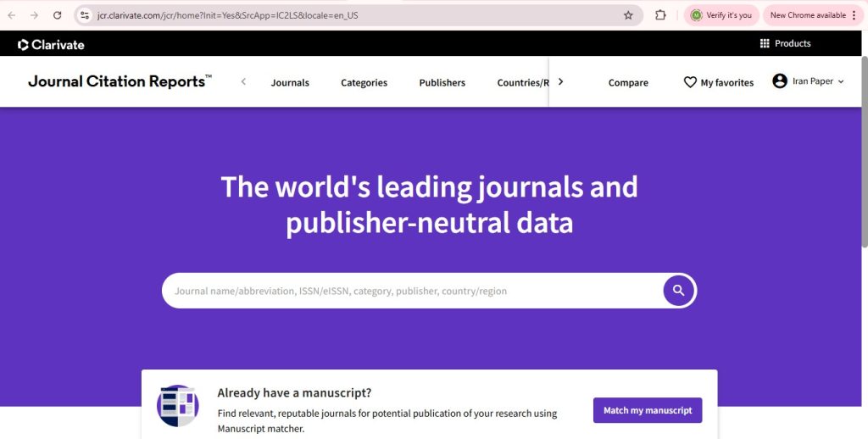Open the Extensions puzzle icon

coord(660,15)
